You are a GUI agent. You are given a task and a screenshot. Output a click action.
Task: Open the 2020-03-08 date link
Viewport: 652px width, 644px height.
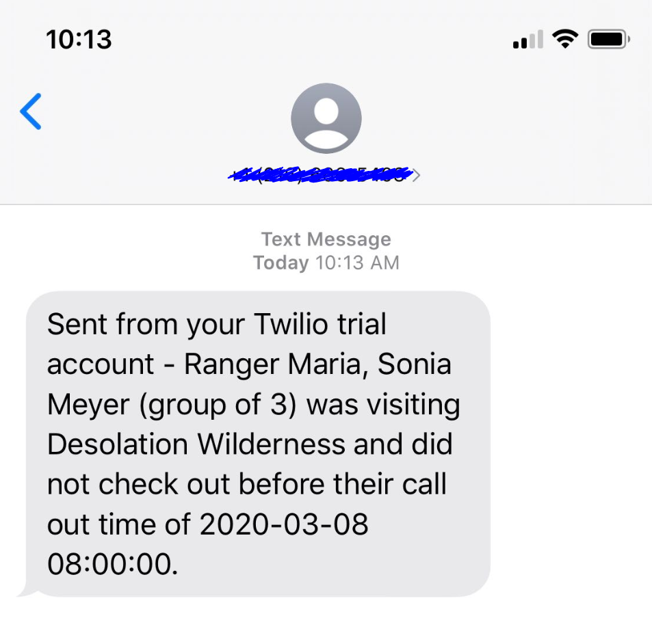point(284,524)
